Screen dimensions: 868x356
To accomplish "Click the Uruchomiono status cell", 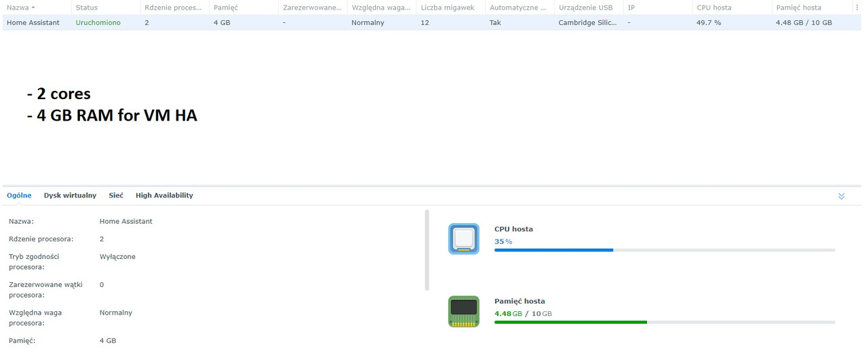I will click(x=97, y=22).
